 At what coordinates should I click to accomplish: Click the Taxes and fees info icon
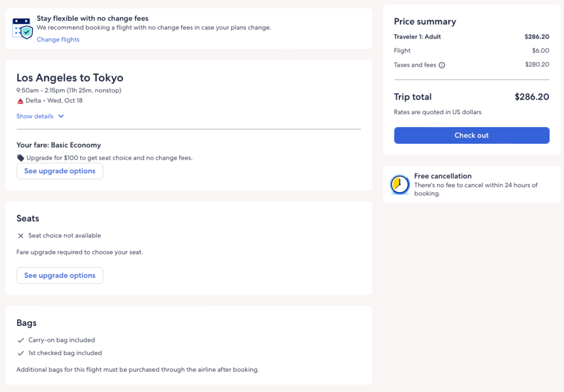(x=442, y=65)
